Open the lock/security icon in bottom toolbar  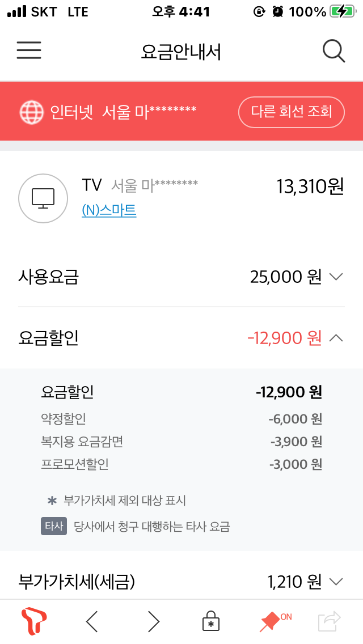coord(210,621)
